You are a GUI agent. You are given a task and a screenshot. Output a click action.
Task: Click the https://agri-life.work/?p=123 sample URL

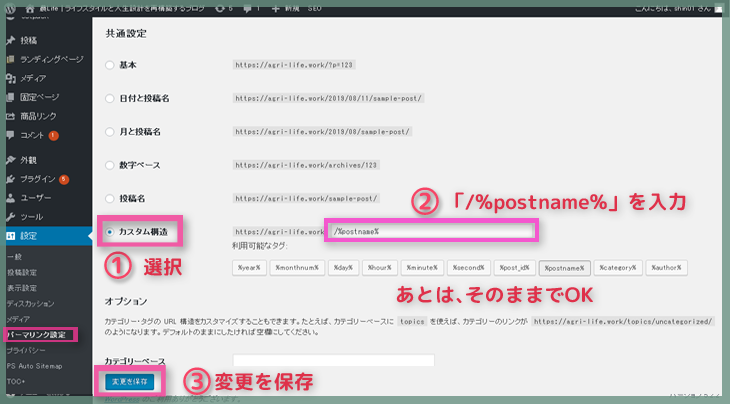(x=294, y=65)
